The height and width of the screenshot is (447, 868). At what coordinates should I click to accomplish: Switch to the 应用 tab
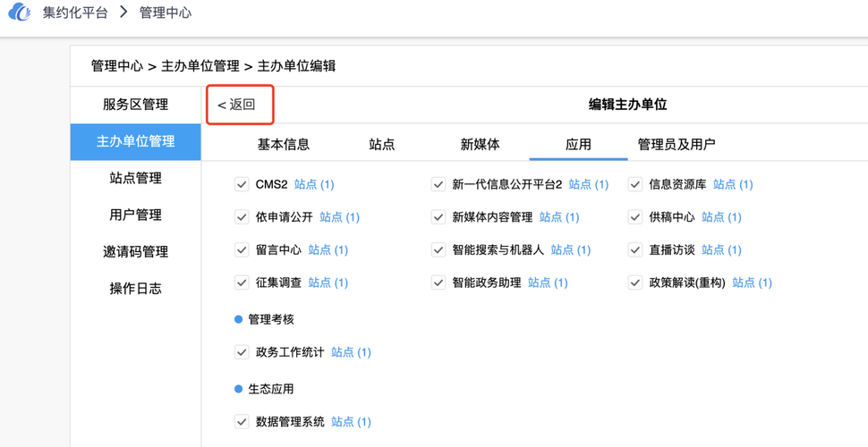[x=578, y=145]
